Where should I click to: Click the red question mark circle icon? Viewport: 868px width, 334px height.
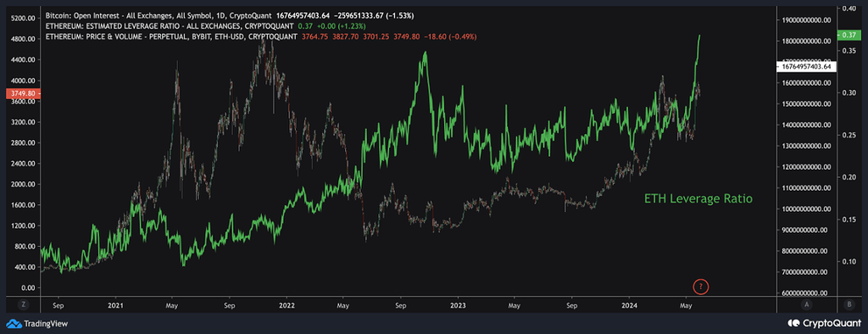701,287
